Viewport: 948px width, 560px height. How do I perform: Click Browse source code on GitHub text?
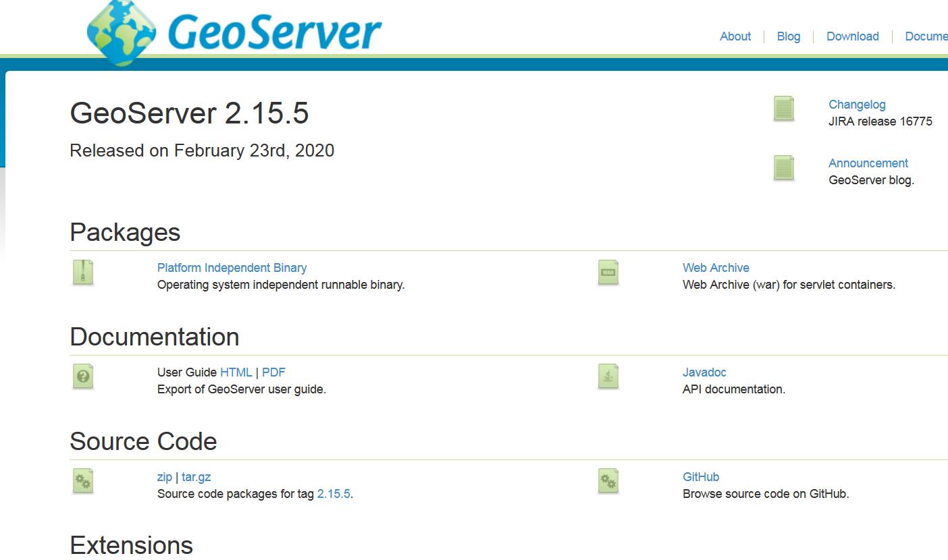point(766,494)
